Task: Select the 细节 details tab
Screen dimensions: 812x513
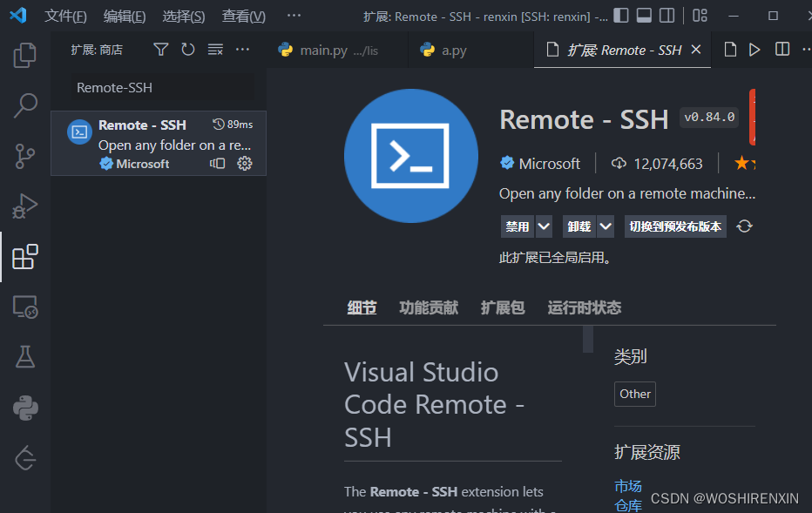Action: 362,308
